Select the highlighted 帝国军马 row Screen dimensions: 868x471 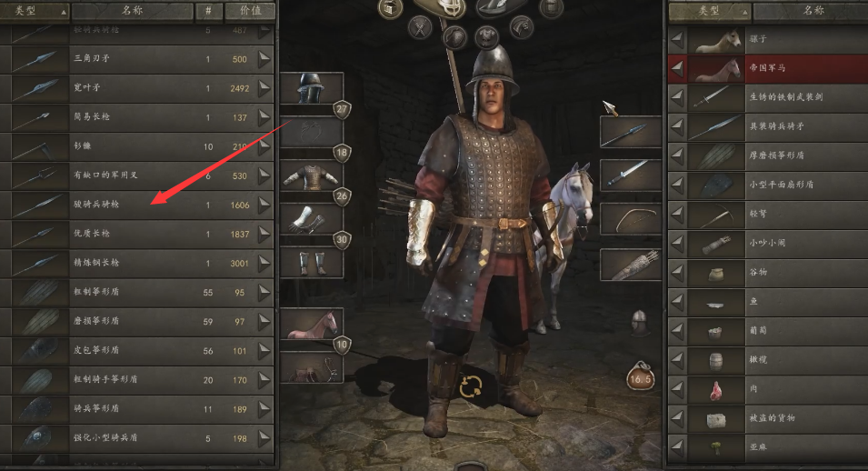tap(768, 68)
